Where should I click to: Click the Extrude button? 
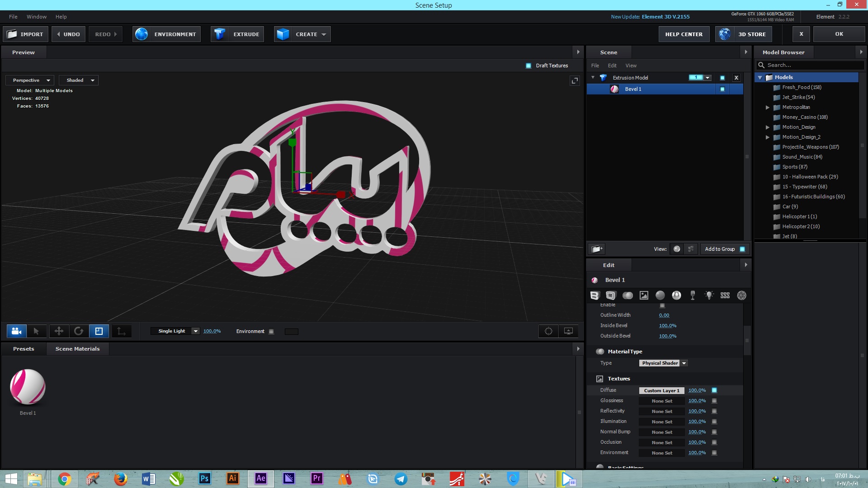(237, 34)
